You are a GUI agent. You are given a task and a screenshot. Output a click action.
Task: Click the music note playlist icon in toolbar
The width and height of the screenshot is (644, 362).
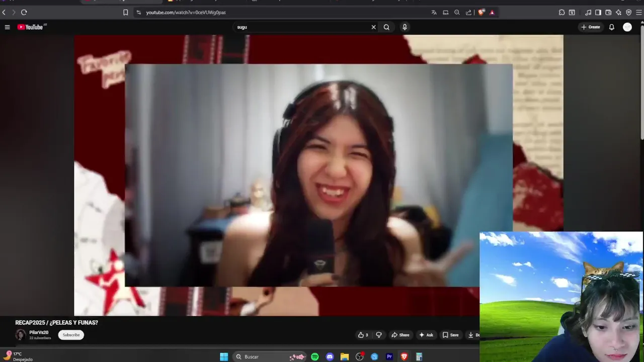588,12
